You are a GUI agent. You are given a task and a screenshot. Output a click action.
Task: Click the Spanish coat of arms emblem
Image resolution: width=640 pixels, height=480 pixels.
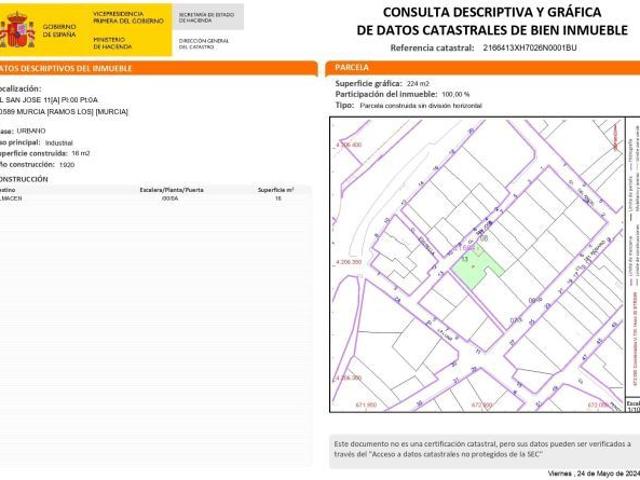tap(17, 31)
